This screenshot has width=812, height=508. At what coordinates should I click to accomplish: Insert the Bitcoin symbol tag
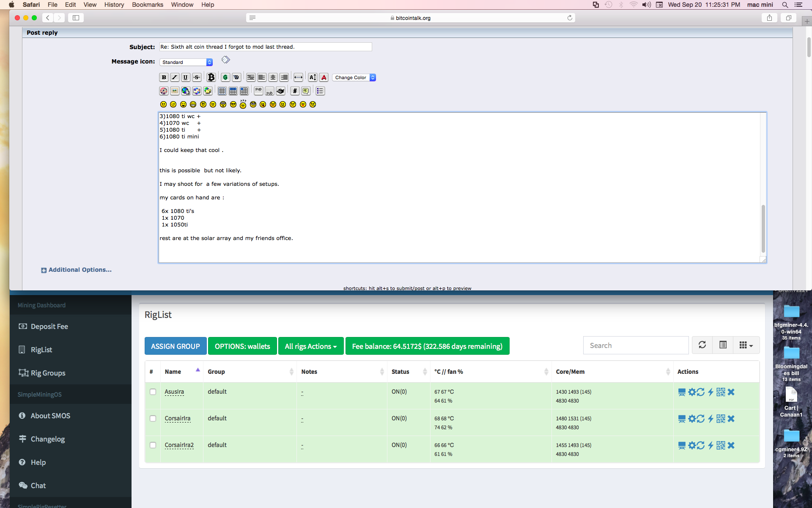(x=211, y=77)
